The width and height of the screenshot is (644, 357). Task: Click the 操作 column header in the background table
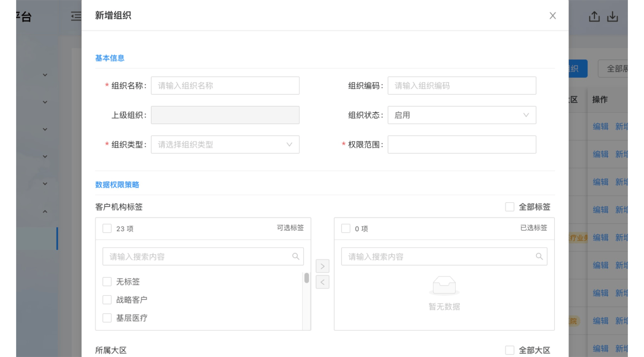click(600, 99)
